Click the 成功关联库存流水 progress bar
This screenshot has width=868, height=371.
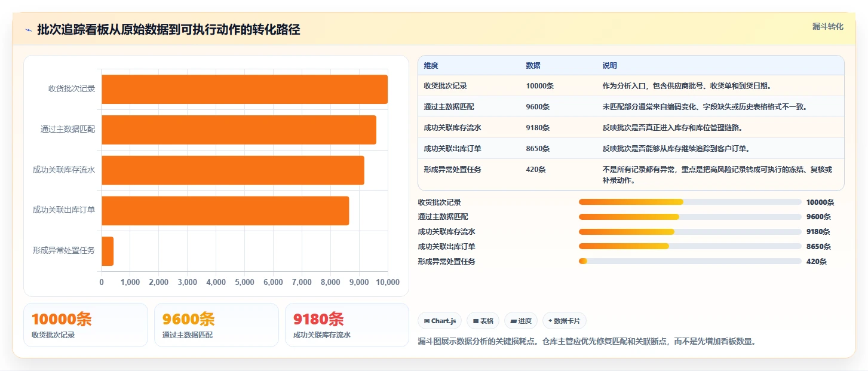690,232
